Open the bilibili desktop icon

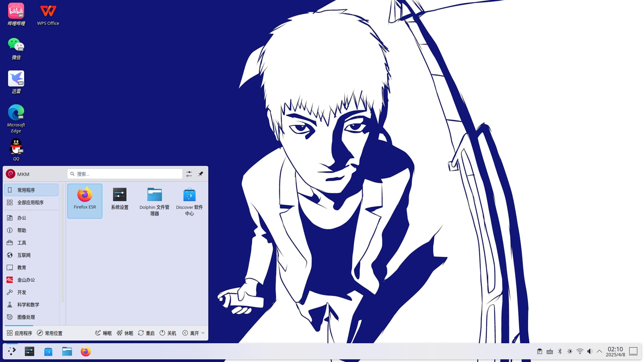[x=16, y=14]
